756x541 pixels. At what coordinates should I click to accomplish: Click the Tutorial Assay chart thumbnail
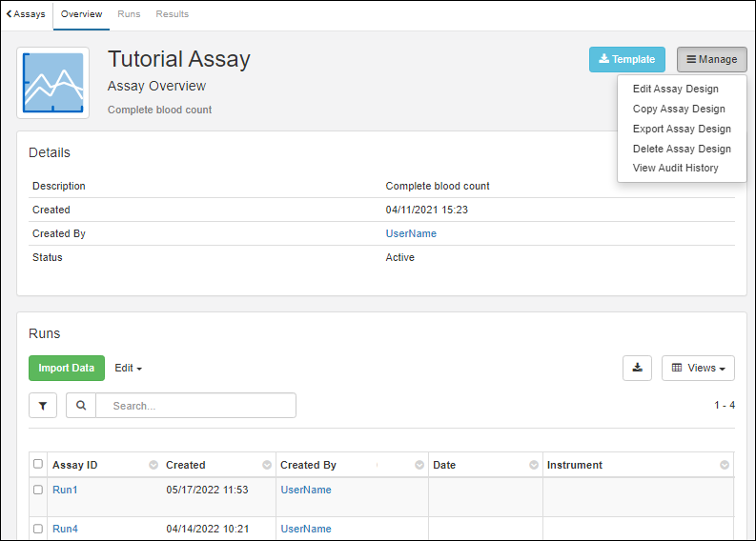[x=53, y=83]
